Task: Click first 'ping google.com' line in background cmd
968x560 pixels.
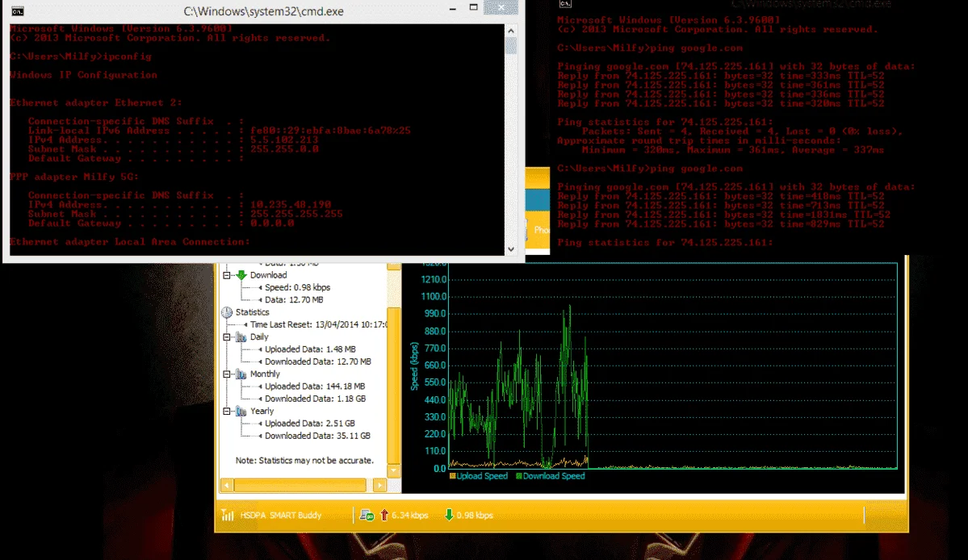Action: pyautogui.click(x=650, y=48)
